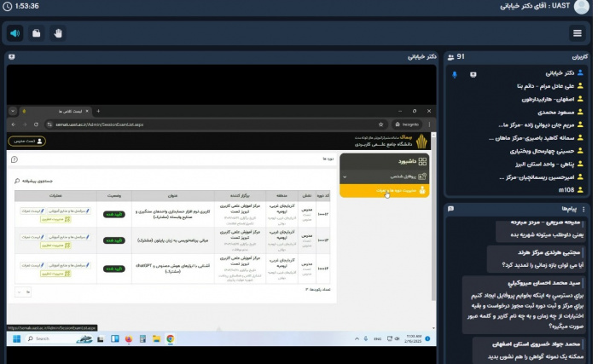The height and width of the screenshot is (364, 598).
Task: Click the UAST profile avatar
Action: coord(582,7)
